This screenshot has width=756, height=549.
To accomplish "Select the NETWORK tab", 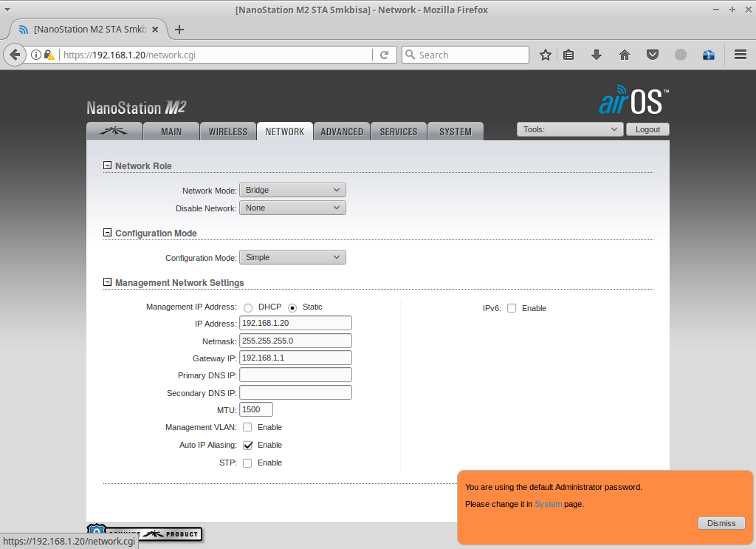I will click(x=285, y=132).
